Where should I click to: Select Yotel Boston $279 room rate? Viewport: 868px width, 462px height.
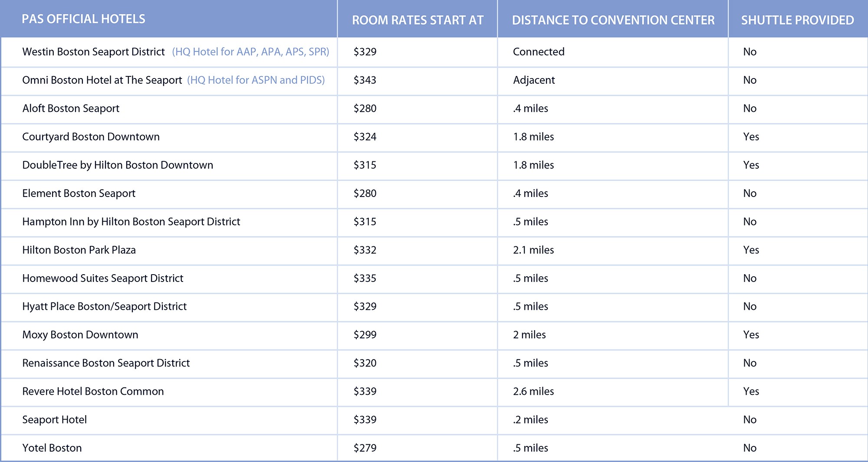coord(365,448)
